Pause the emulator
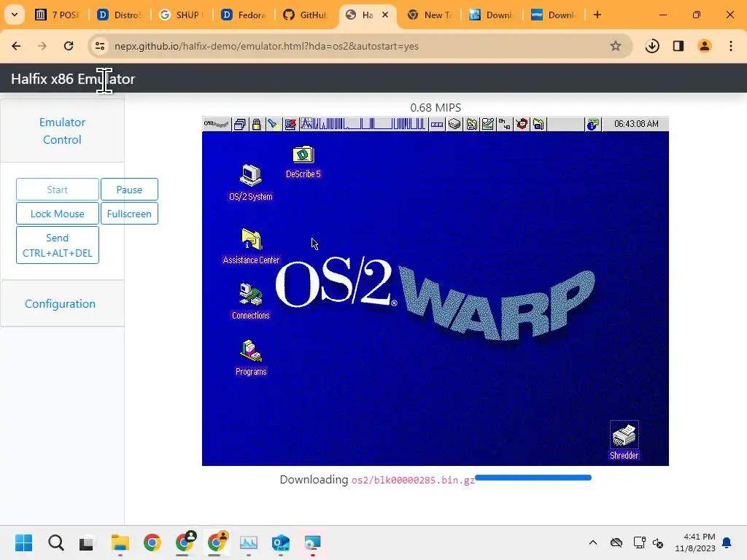This screenshot has height=560, width=747. [129, 190]
